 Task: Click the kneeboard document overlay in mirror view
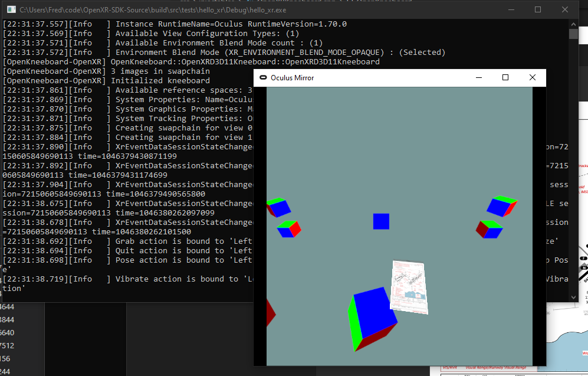pyautogui.click(x=409, y=287)
